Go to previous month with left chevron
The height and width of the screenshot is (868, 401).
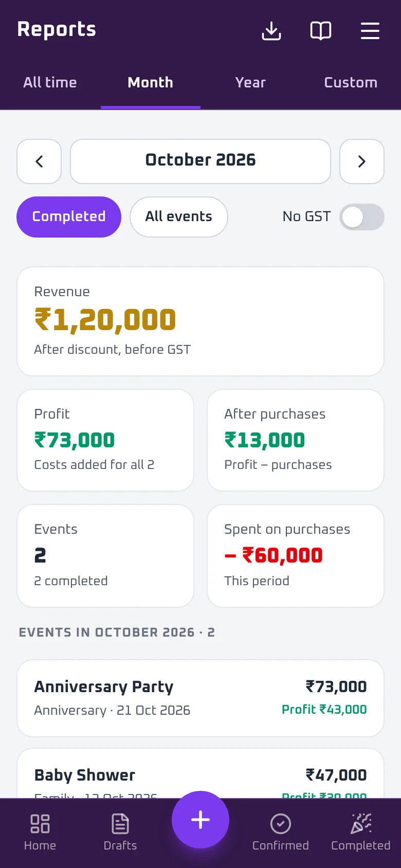[39, 161]
